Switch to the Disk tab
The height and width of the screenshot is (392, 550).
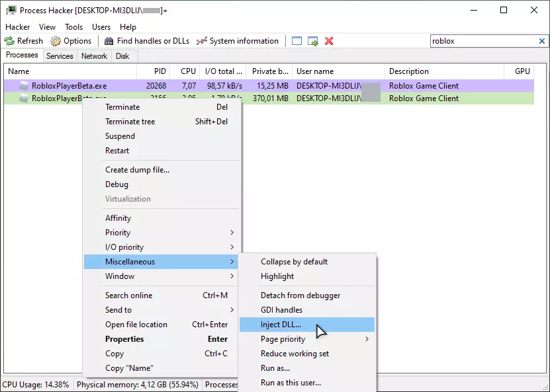coord(122,56)
